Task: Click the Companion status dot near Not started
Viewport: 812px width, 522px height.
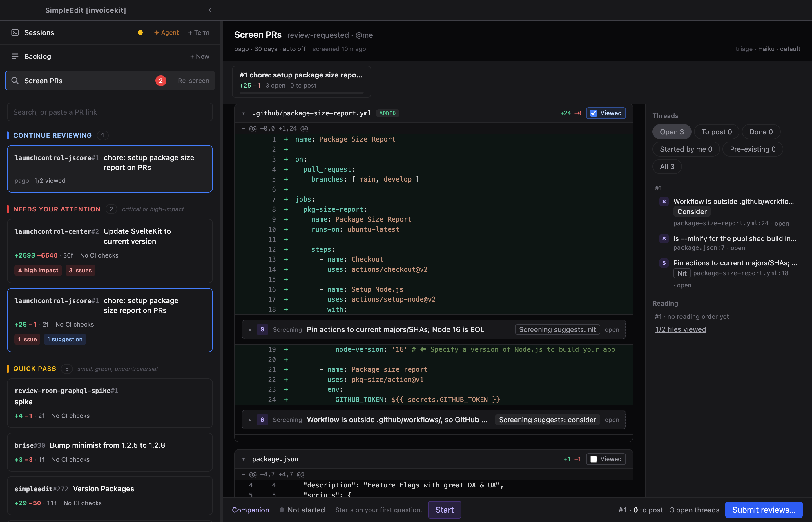Action: [282, 510]
